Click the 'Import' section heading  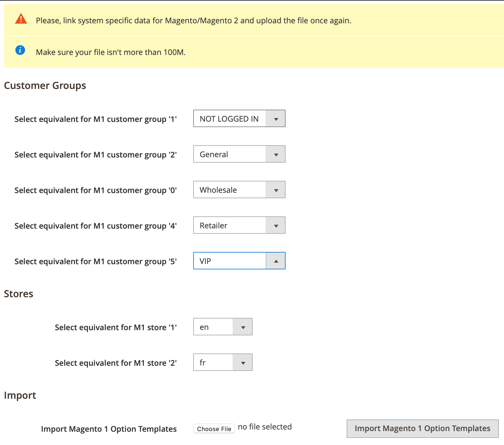point(20,395)
